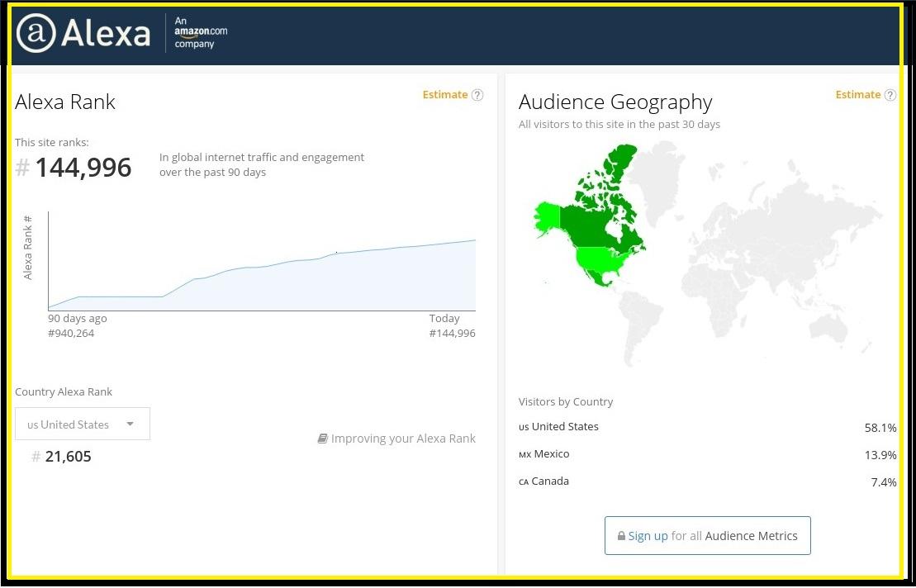Open the Country Alexa Rank dropdown
Viewport: 916px width, 588px height.
click(x=82, y=423)
